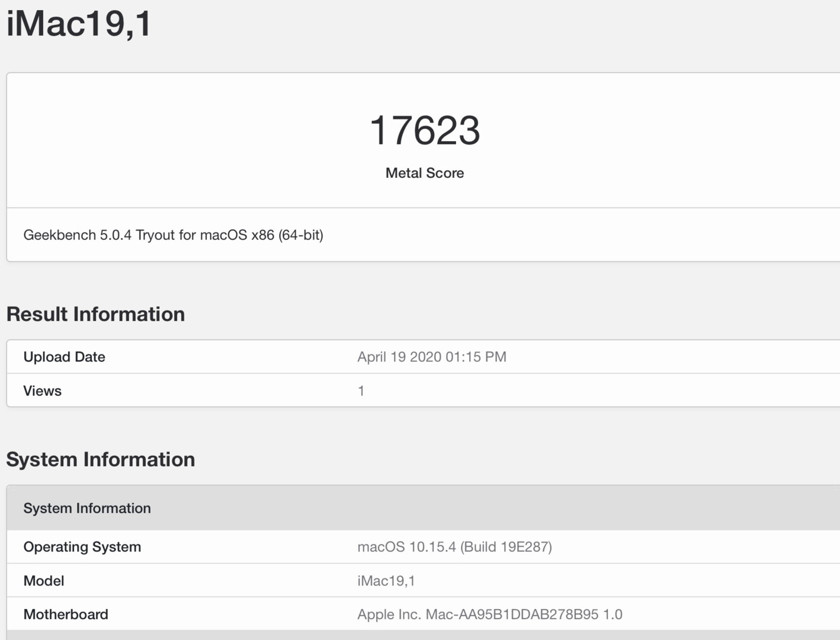840x640 pixels.
Task: Click the iMac19,1 page title heading
Action: [79, 24]
